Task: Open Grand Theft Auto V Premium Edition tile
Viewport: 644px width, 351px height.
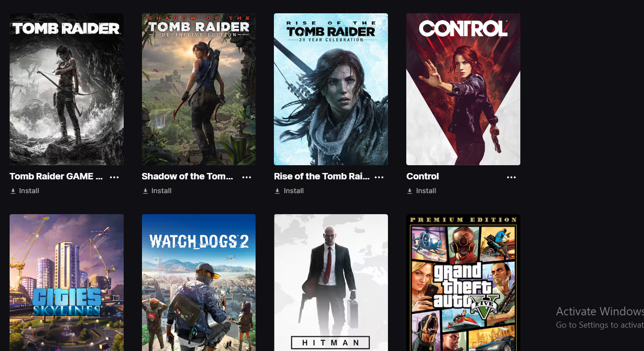Action: click(463, 282)
